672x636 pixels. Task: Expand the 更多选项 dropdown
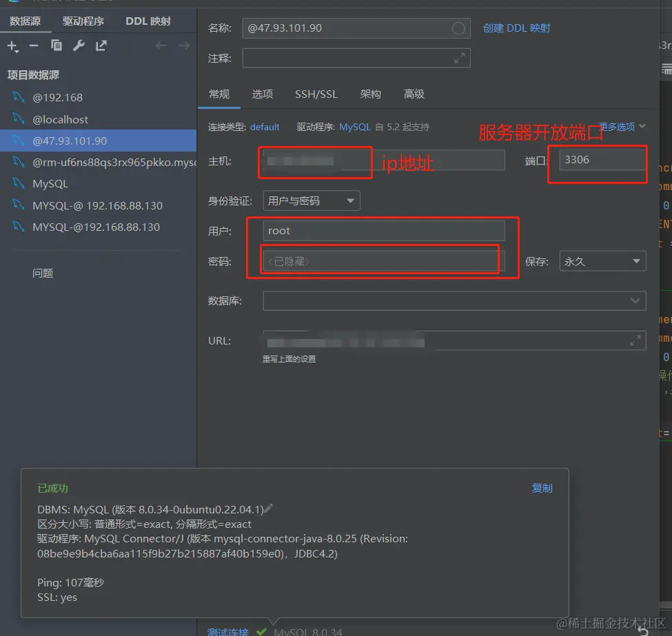click(x=622, y=126)
